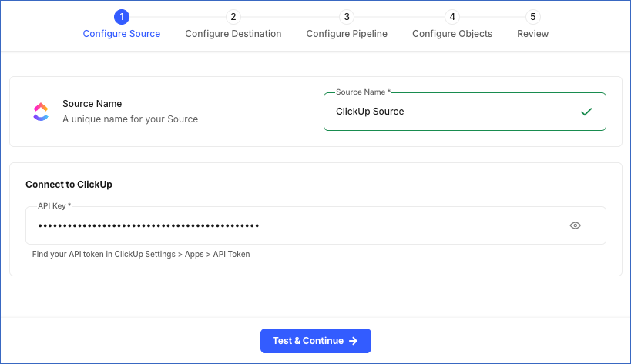Open step 5 circle, Review

533,17
